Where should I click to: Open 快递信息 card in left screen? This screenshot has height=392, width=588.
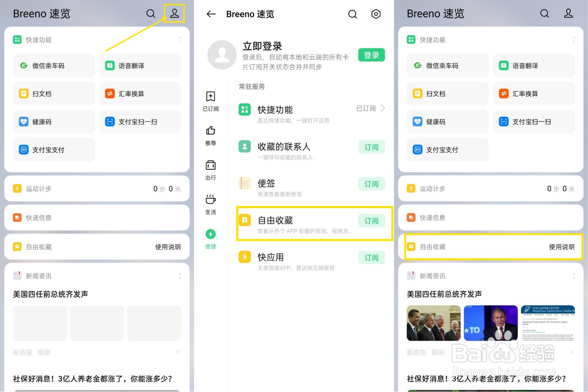pos(97,218)
